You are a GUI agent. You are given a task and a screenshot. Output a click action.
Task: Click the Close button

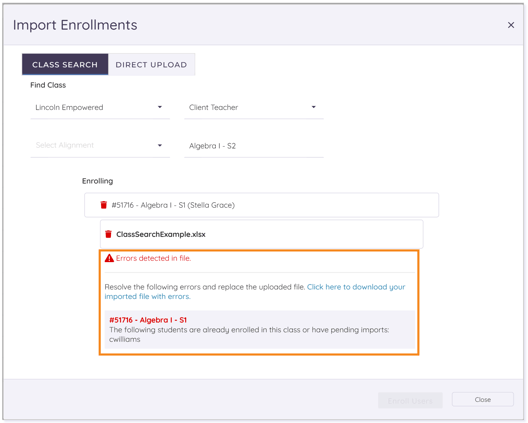pos(483,399)
